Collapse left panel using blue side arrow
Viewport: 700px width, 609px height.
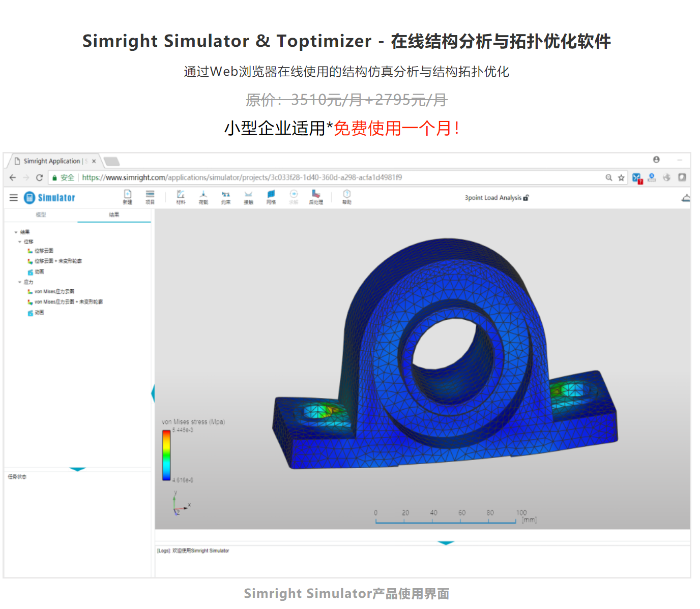pyautogui.click(x=153, y=393)
